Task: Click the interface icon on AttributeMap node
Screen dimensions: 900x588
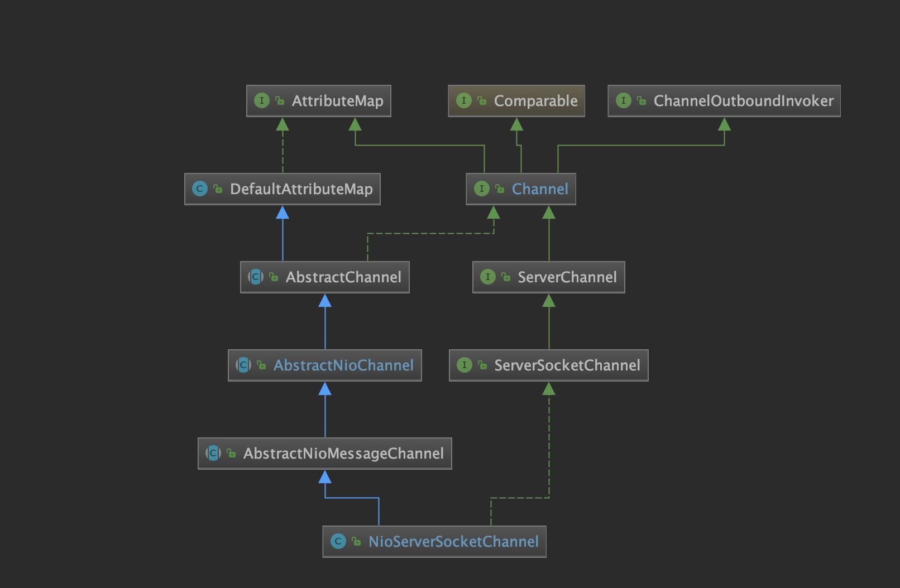Action: [x=262, y=100]
